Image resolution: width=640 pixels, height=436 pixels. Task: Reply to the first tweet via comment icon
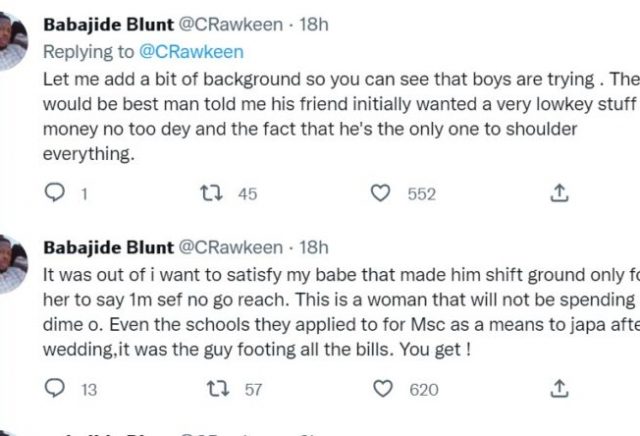pyautogui.click(x=57, y=194)
